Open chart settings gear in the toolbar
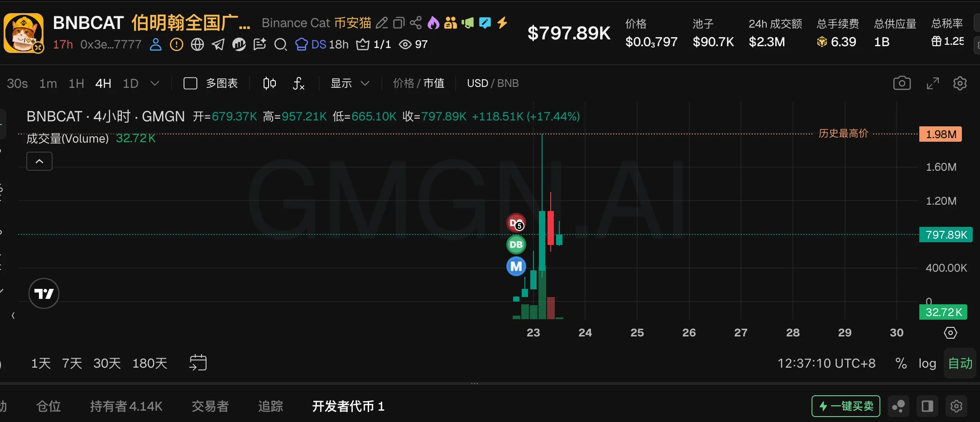This screenshot has width=980, height=422. pyautogui.click(x=960, y=83)
